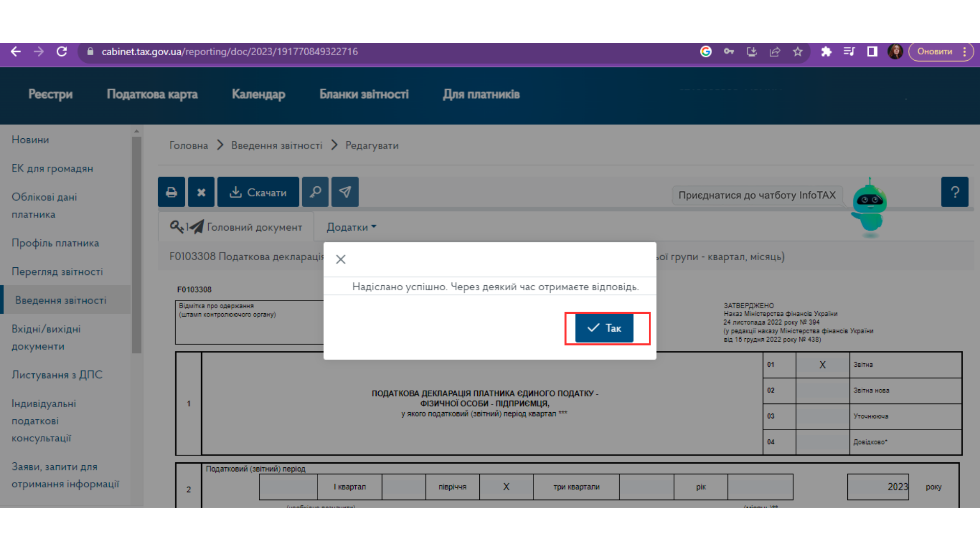Click the key sign document icon button
The image size is (980, 551).
click(x=315, y=192)
